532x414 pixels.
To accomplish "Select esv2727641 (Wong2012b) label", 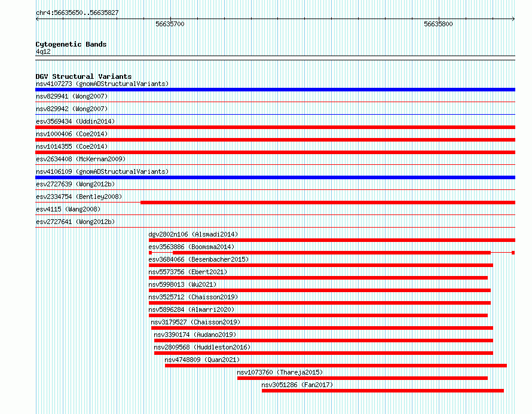I will pyautogui.click(x=75, y=222).
